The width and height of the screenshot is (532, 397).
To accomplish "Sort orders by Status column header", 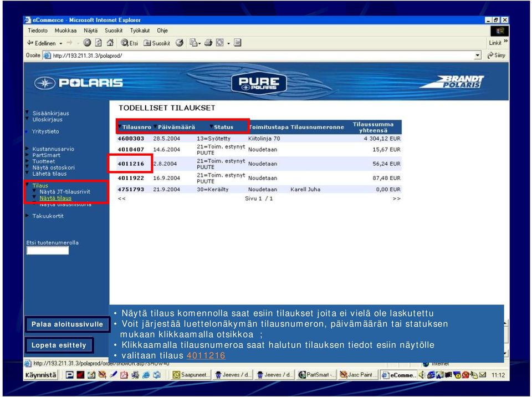I will coord(223,127).
